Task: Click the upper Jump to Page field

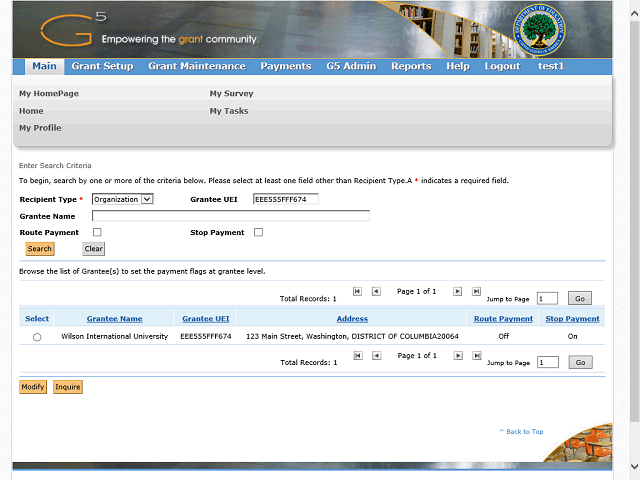Action: (x=547, y=298)
